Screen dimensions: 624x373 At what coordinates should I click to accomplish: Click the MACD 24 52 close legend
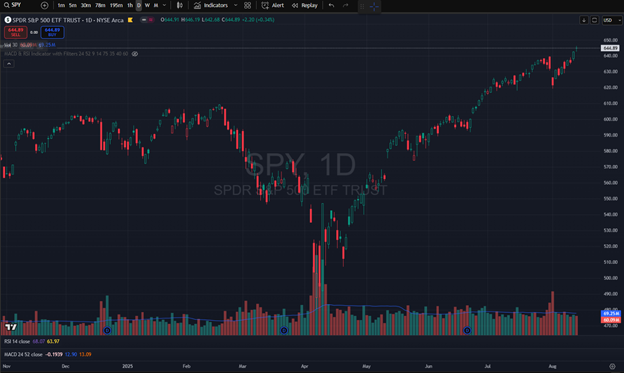pyautogui.click(x=23, y=354)
